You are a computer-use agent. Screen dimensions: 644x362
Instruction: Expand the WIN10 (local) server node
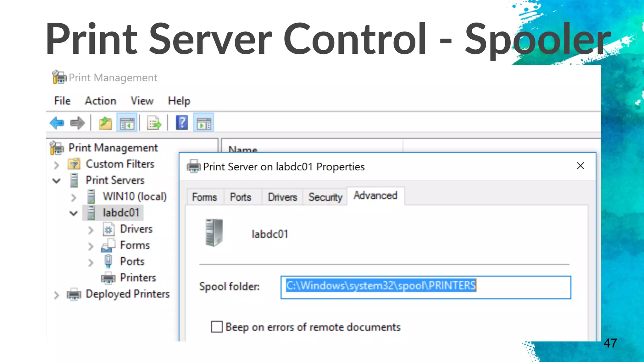74,198
